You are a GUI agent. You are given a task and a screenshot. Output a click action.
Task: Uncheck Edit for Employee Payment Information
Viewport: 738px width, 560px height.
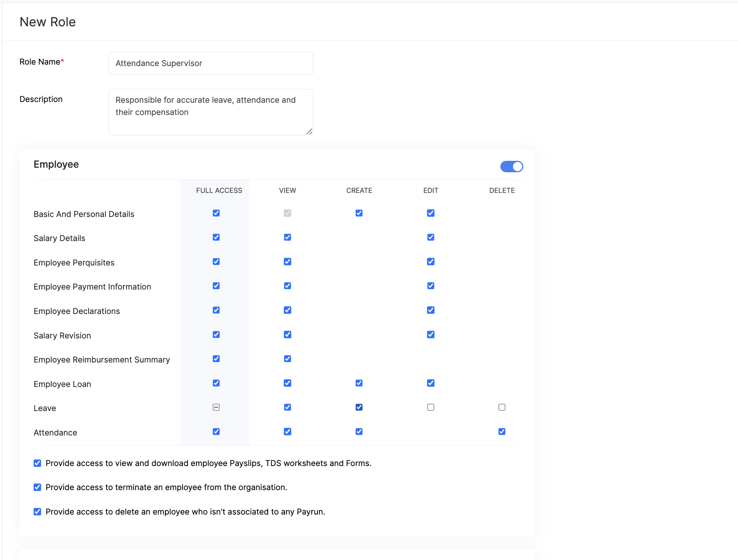430,286
